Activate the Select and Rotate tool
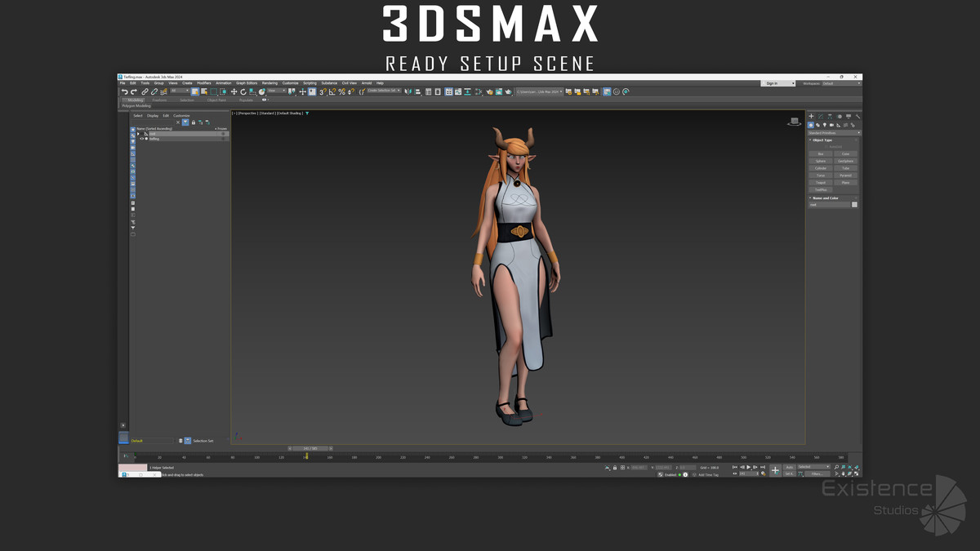 243,91
